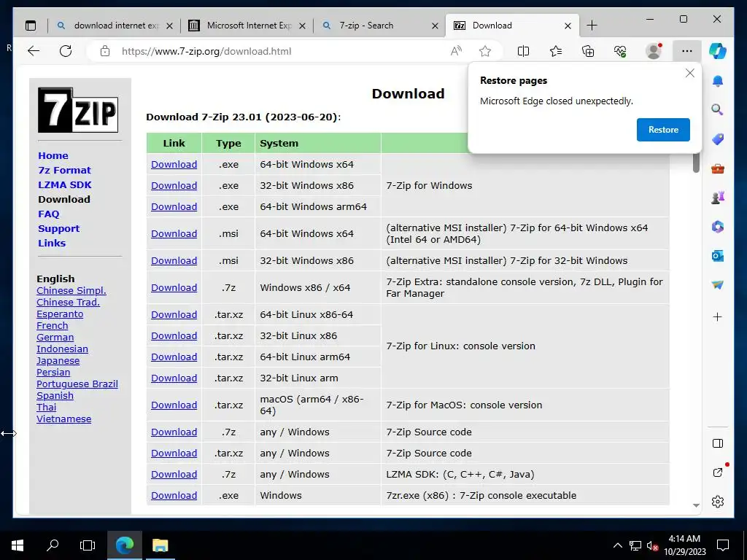This screenshot has width=747, height=560.
Task: Download macOS tar.xz console version
Action: point(174,405)
